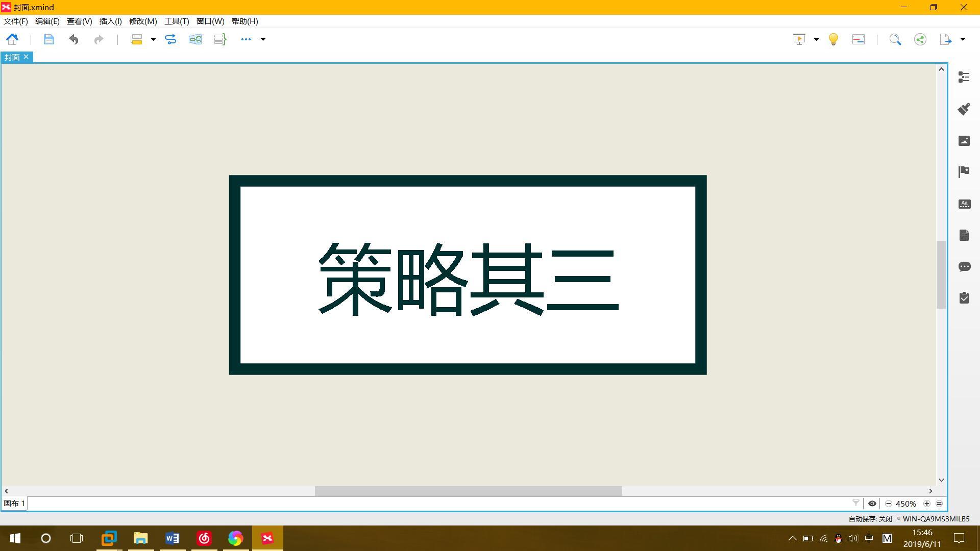The image size is (980, 551).
Task: Open the Format paintbrush panel in sidebar
Action: (x=964, y=109)
